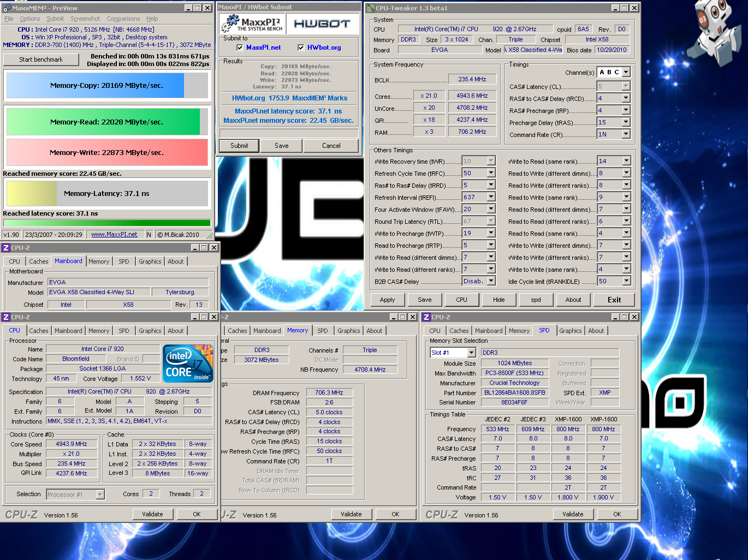
Task: Click the Hide button in CPU-Tweaker
Action: pos(499,300)
